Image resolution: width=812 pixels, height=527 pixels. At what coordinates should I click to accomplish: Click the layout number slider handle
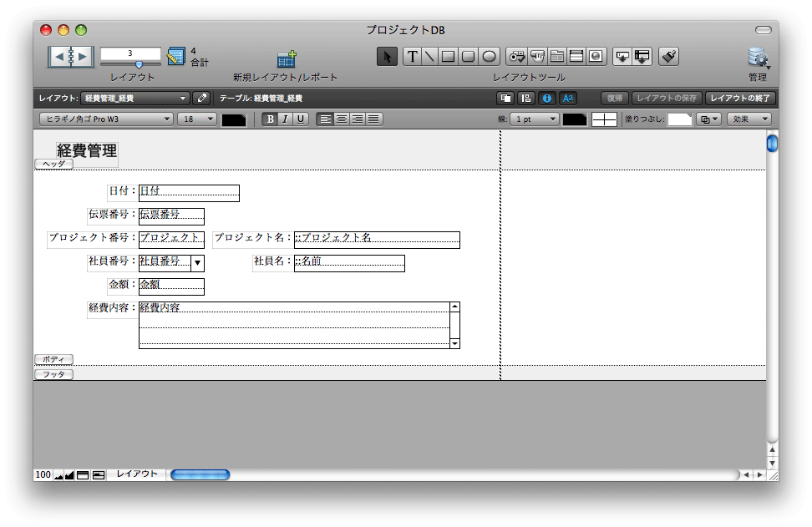pos(139,64)
